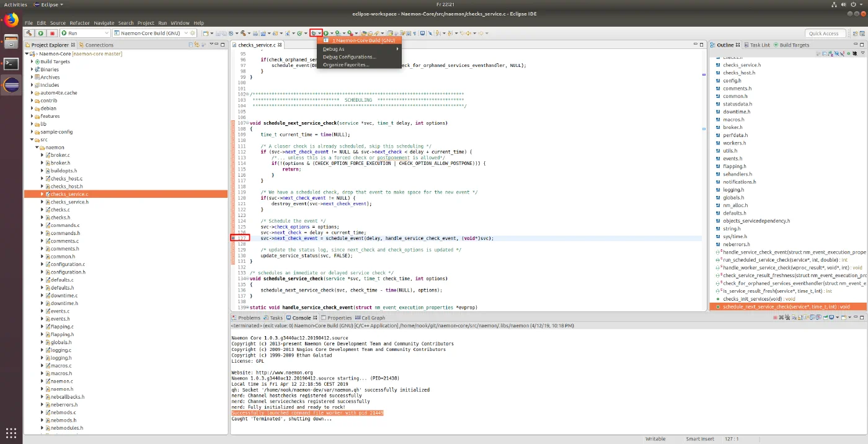Expand the Build Targets folder
This screenshot has width=868, height=444.
coord(32,61)
